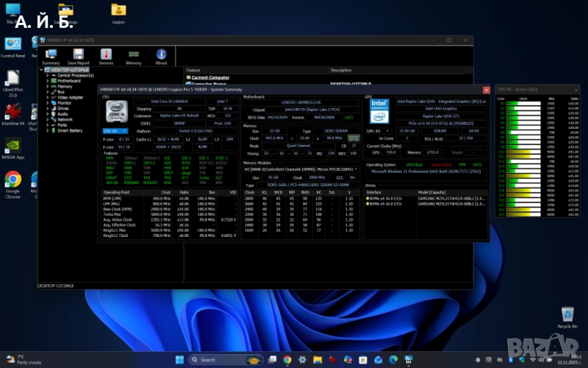
Task: Click the Windows Start button
Action: click(179, 360)
